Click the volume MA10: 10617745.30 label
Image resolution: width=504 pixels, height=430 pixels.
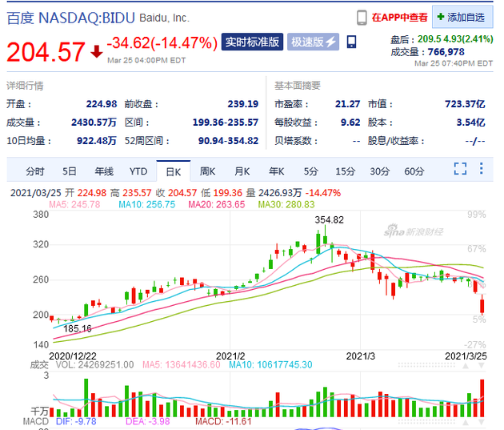[x=270, y=364]
